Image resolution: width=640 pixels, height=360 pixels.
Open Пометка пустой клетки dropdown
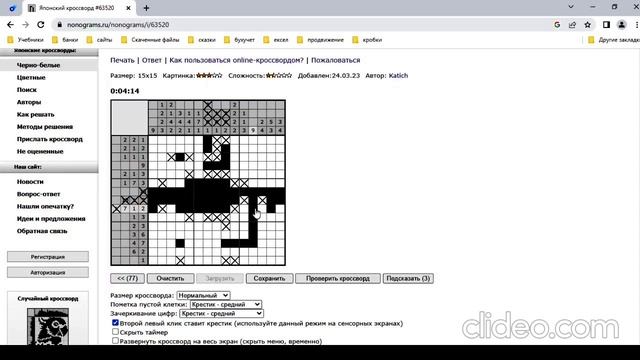[226, 304]
